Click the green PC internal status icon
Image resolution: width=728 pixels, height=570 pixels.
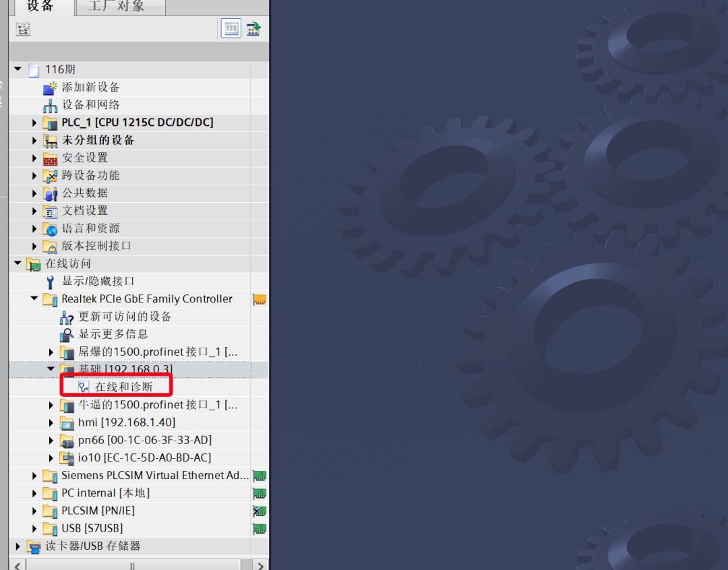pos(260,493)
